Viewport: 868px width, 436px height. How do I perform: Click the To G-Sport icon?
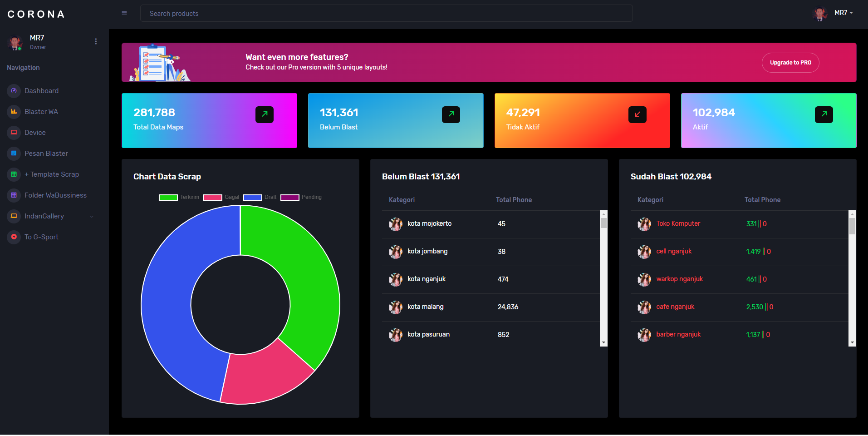point(14,237)
